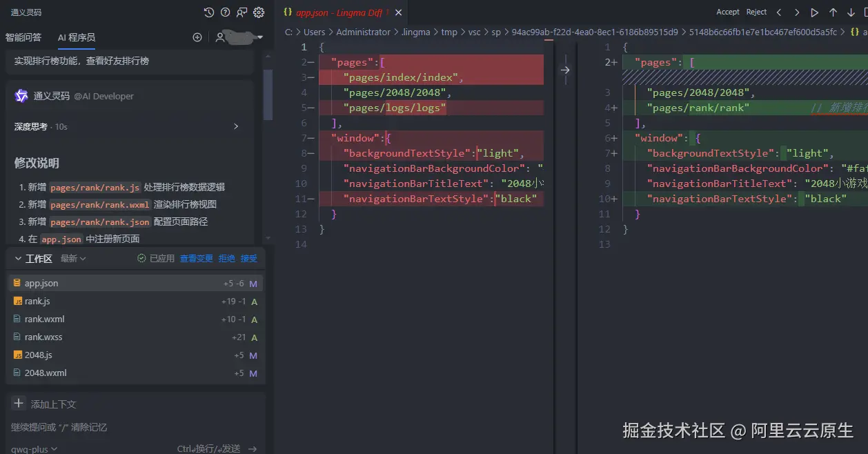
Task: Jump to previous difference with up arrow
Action: point(833,12)
